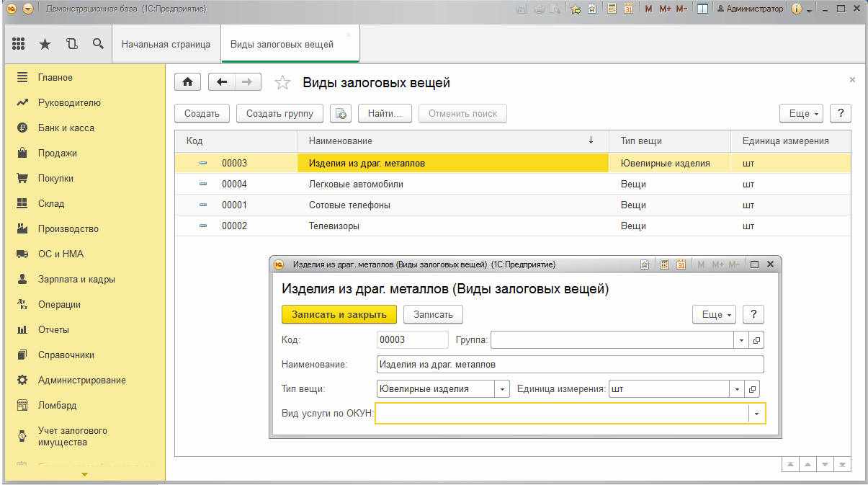868x485 pixels.
Task: Click the star-page icon in the dialog title bar
Action: click(645, 264)
